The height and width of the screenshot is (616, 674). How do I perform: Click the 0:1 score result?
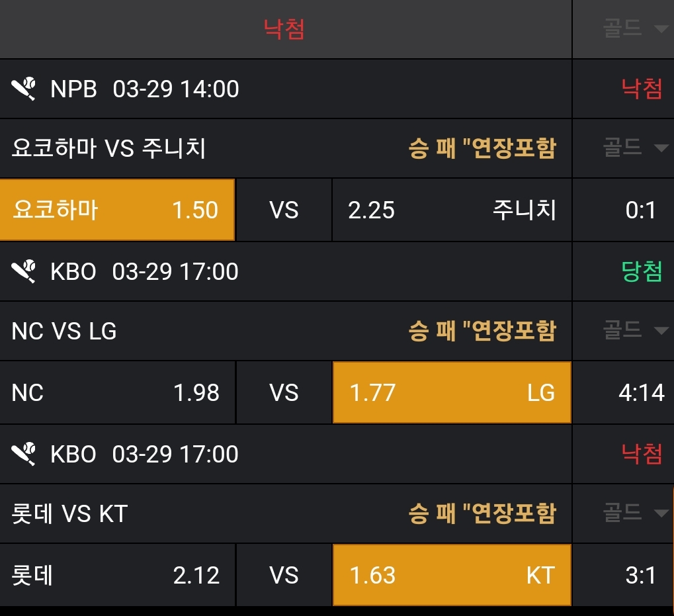tap(640, 210)
